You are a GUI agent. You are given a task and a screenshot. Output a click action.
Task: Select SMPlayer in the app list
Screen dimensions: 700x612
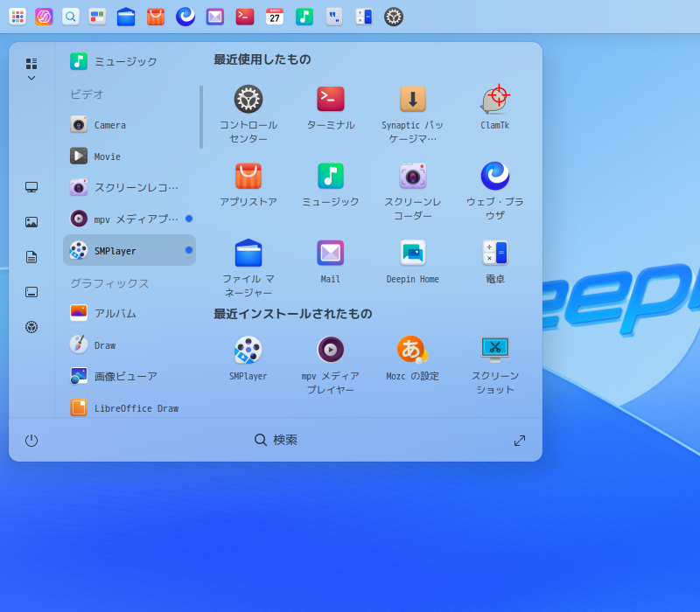pyautogui.click(x=129, y=250)
